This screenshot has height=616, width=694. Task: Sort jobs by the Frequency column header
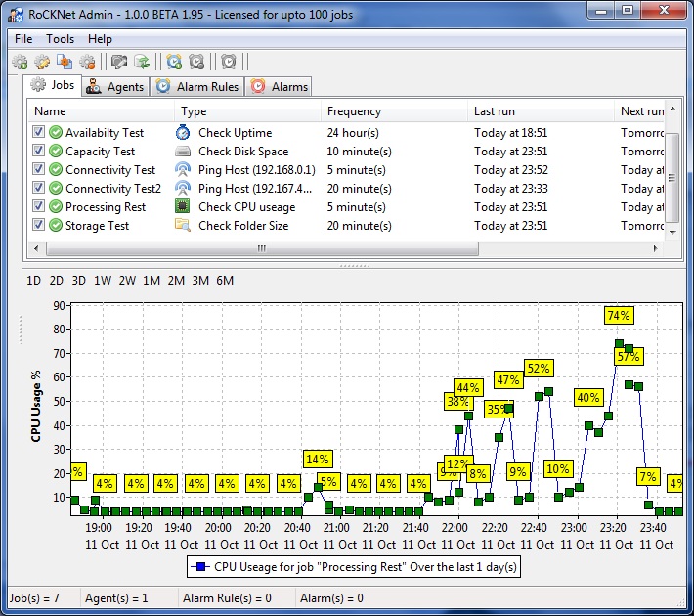[354, 111]
